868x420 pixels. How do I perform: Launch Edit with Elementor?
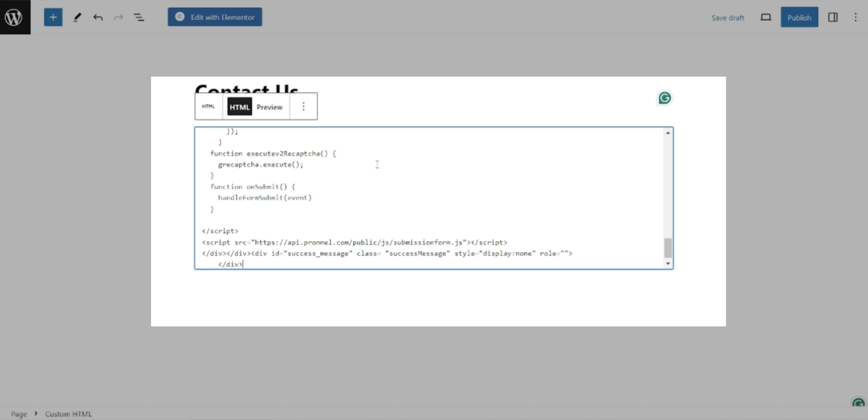pyautogui.click(x=215, y=17)
